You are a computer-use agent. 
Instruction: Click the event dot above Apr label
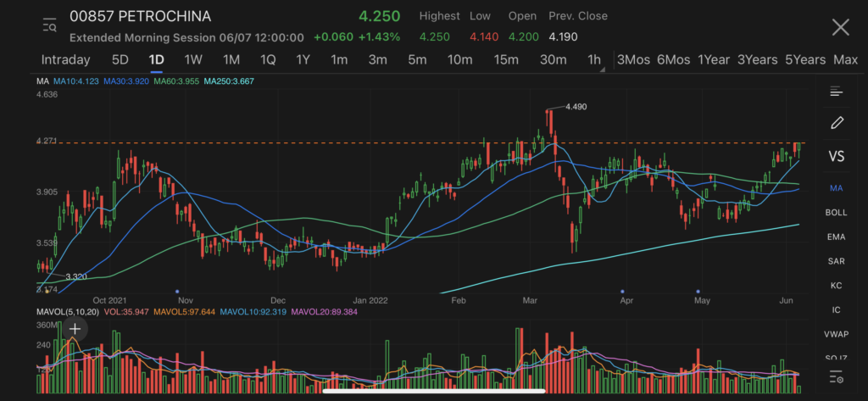tap(622, 291)
